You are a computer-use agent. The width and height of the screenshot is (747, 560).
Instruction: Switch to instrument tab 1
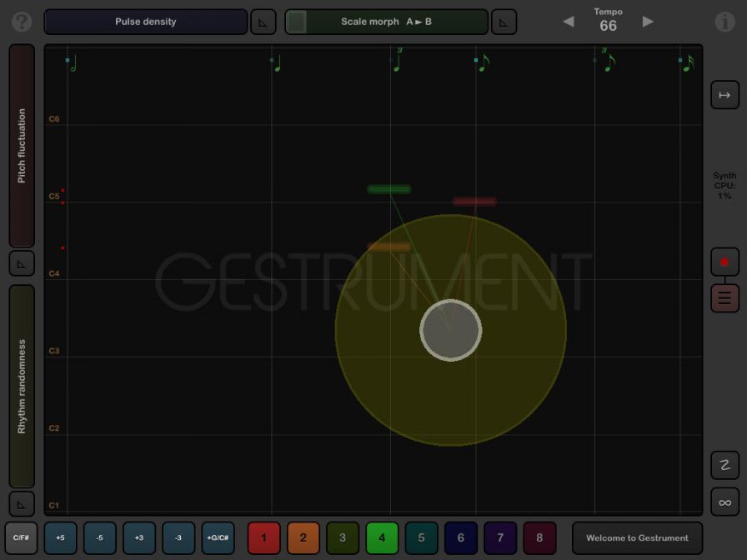[x=264, y=537]
